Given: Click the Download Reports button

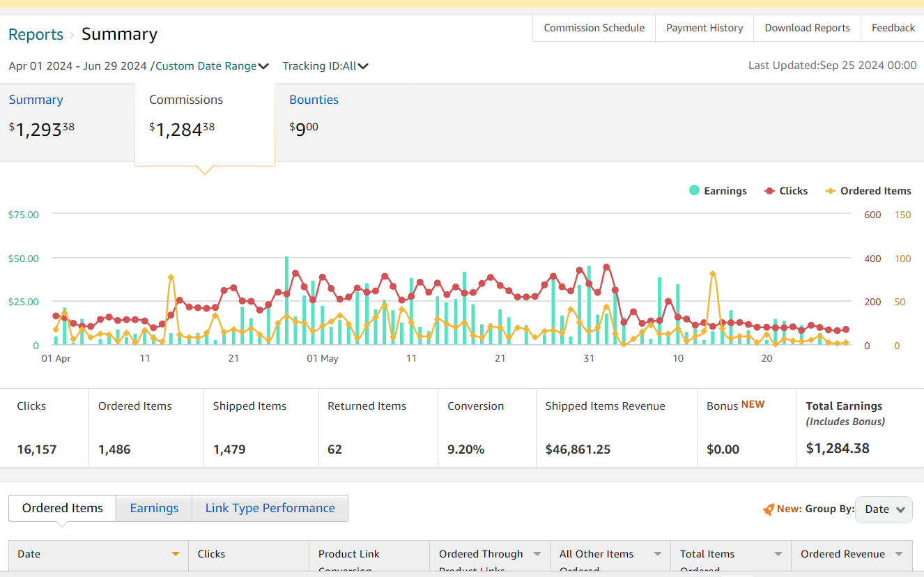Looking at the screenshot, I should click(x=807, y=28).
